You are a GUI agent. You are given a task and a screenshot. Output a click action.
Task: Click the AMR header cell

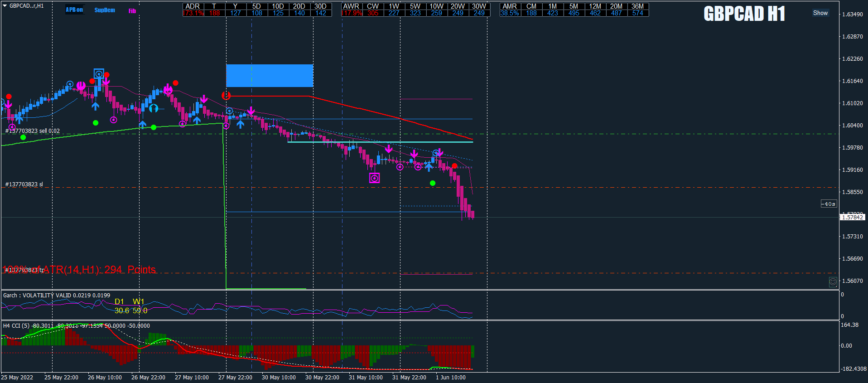coord(510,6)
